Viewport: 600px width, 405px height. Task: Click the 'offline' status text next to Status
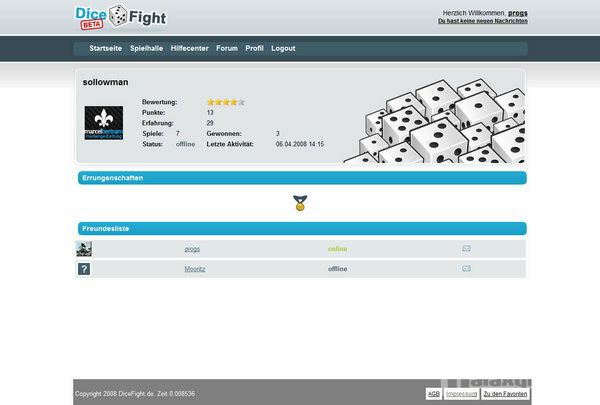(186, 144)
